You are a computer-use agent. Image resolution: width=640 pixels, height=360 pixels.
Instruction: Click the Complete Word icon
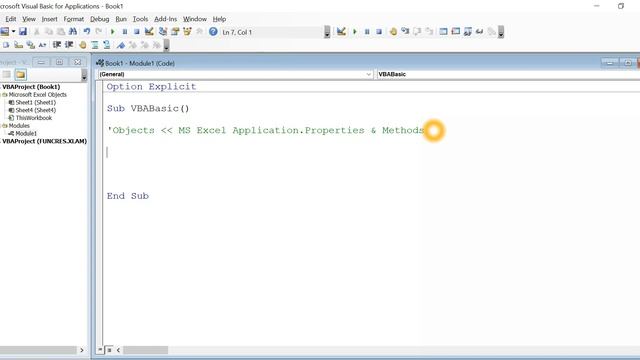42,45
